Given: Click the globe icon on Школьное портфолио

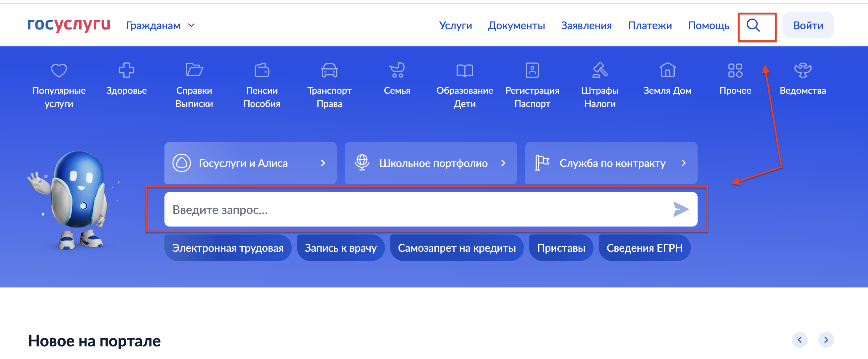Looking at the screenshot, I should click(x=362, y=162).
